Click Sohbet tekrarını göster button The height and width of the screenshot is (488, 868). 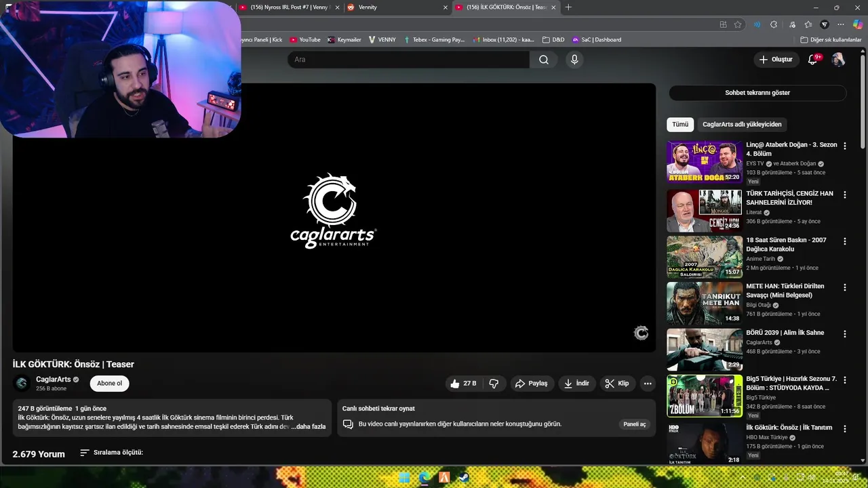(x=757, y=93)
